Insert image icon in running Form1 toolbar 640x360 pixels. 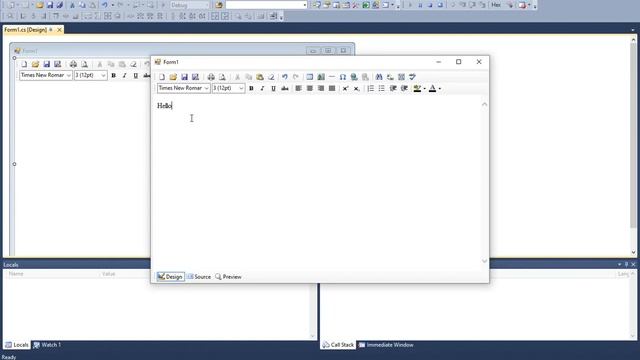[321, 77]
